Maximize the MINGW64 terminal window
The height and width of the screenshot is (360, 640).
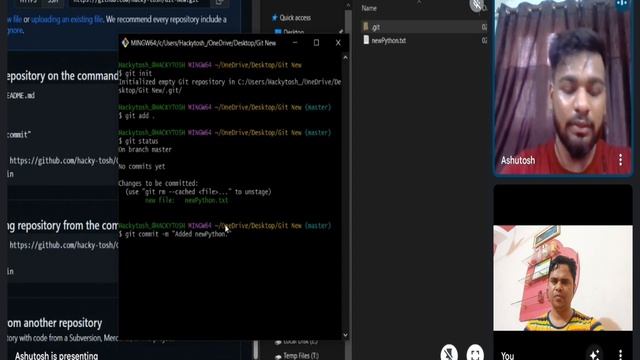[x=316, y=42]
